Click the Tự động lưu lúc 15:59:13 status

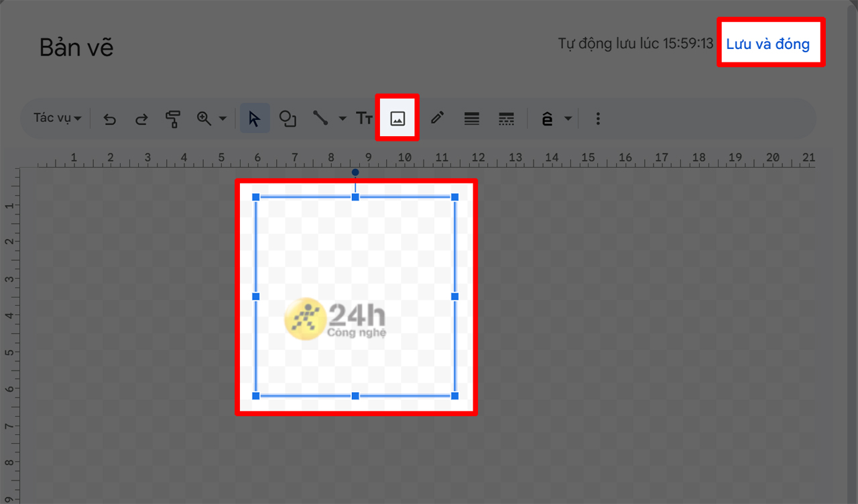[x=635, y=44]
